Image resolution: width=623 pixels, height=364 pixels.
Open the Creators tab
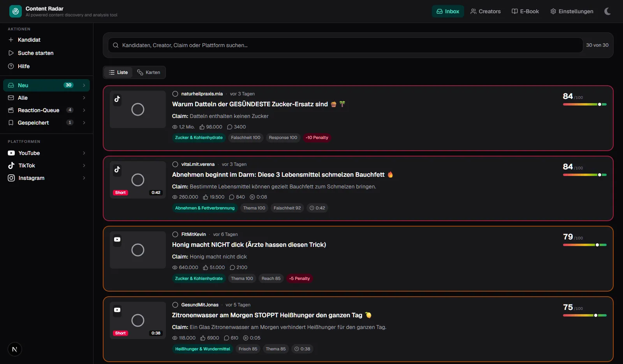point(486,11)
